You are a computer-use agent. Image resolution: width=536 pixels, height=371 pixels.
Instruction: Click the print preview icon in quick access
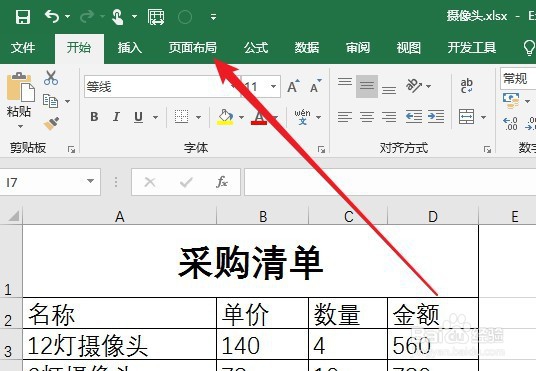tap(156, 17)
